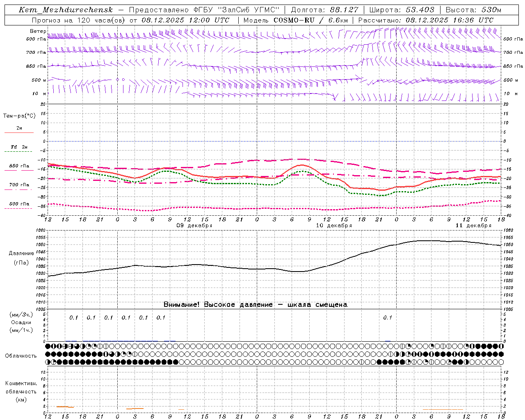525x420 pixels.
Task: Click the (мм/1ч.) precipitation unit label
Action: (21, 330)
